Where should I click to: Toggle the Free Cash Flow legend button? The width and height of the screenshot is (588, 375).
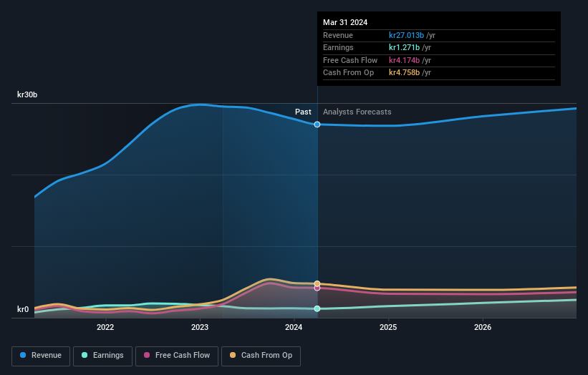click(x=177, y=356)
